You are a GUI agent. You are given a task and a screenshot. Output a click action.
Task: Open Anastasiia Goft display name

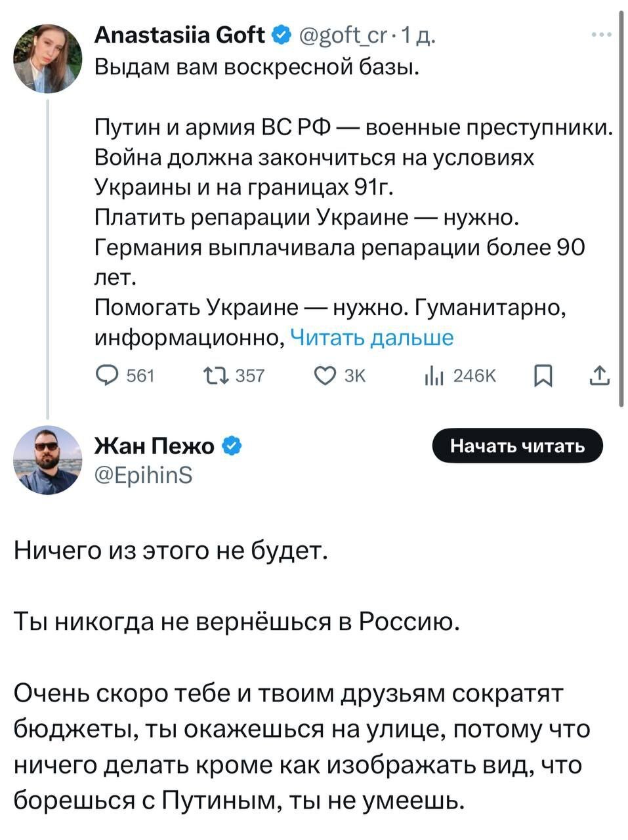coord(180,35)
